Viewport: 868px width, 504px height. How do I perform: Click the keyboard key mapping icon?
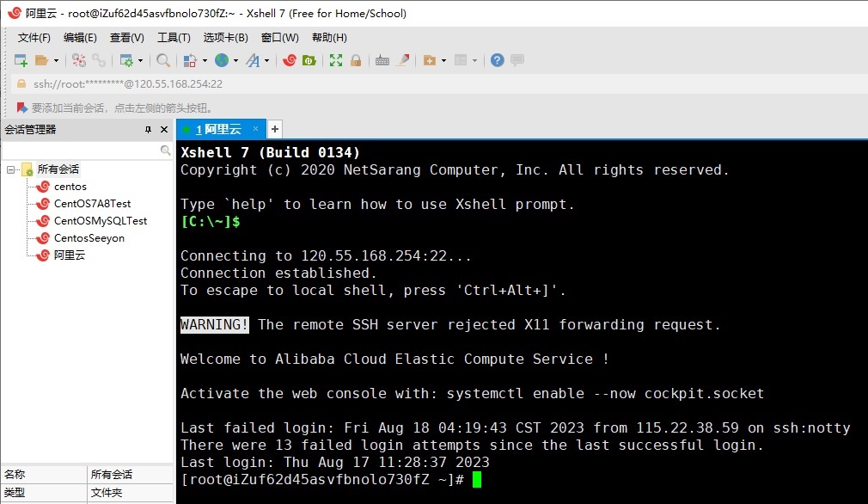pyautogui.click(x=382, y=60)
